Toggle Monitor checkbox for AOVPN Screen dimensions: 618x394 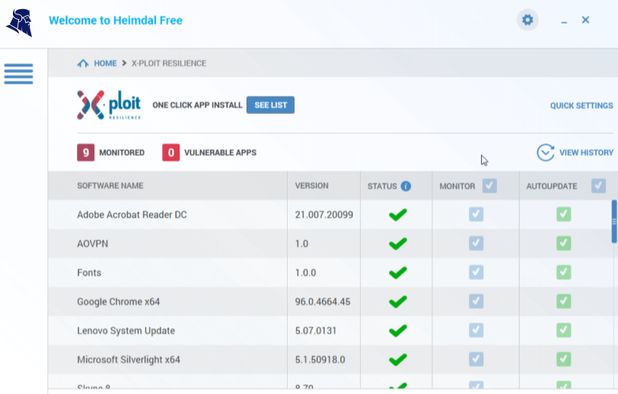pyautogui.click(x=476, y=243)
